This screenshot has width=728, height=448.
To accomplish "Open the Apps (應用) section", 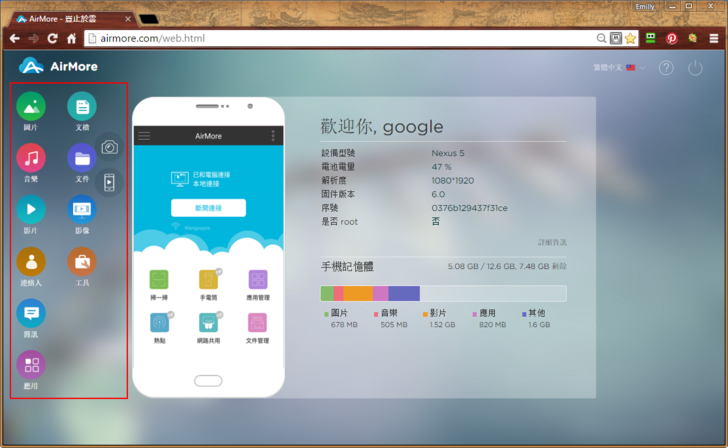I will 31,364.
